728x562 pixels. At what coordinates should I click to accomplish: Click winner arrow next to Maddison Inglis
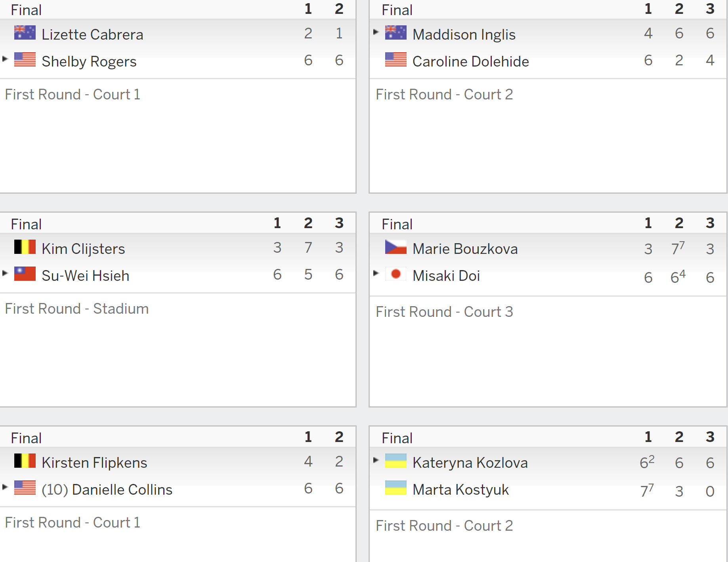point(376,32)
